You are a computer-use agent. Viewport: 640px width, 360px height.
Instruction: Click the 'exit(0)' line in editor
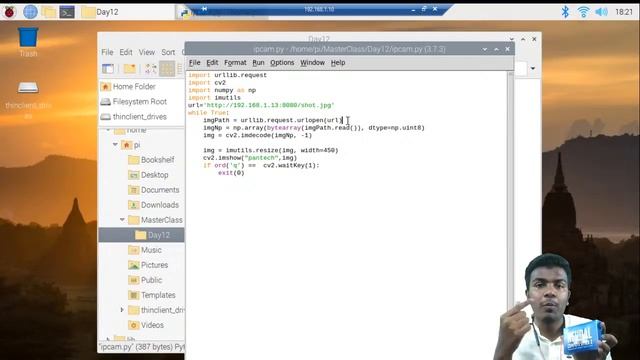231,173
